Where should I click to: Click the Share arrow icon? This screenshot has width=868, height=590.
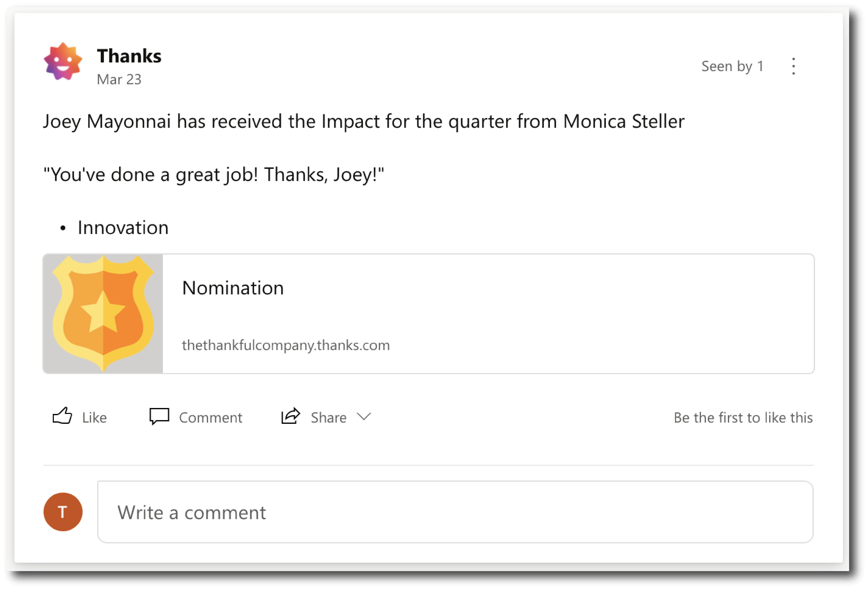pos(291,416)
